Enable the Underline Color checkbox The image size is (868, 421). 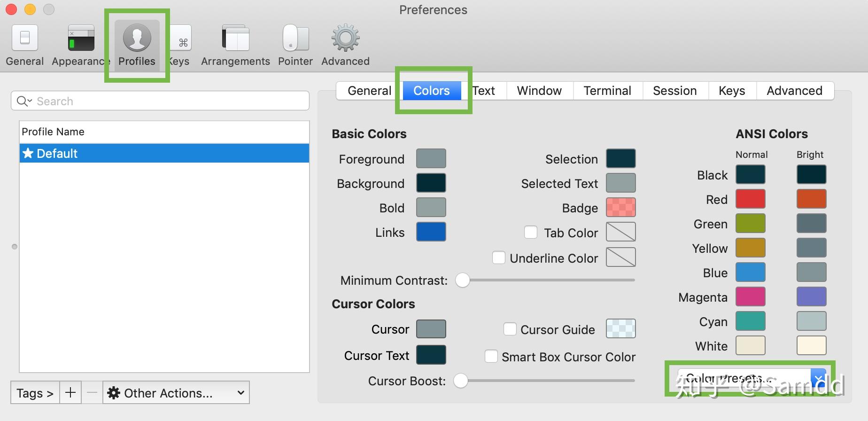(499, 258)
